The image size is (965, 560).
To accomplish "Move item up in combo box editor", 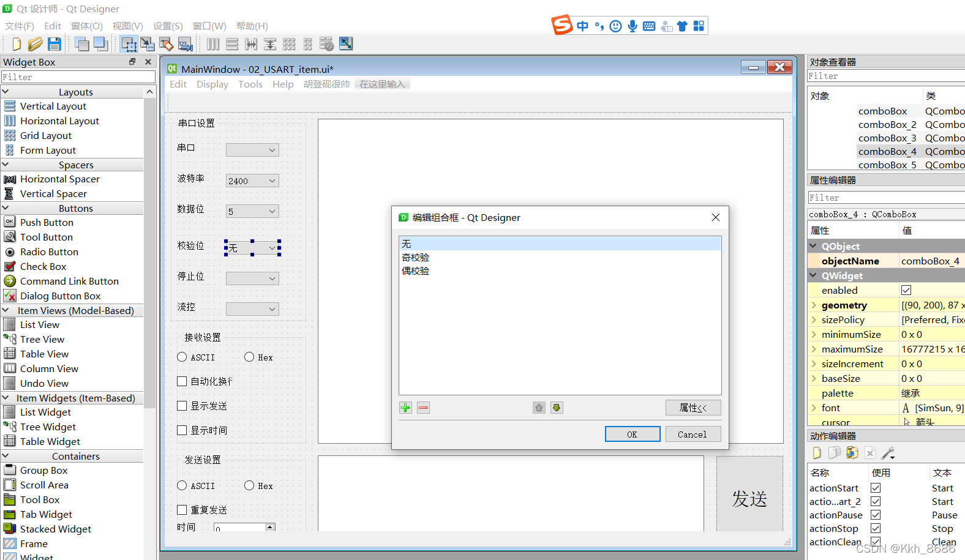I will pos(539,408).
